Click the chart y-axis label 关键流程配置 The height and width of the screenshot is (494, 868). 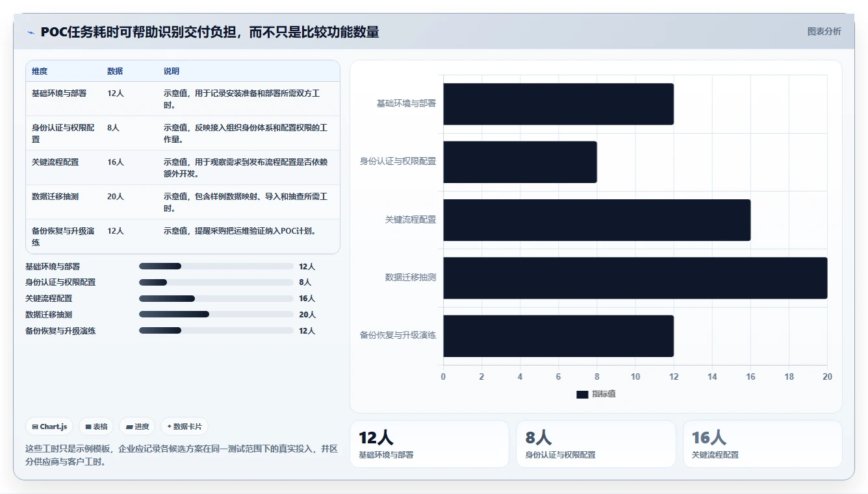click(411, 220)
